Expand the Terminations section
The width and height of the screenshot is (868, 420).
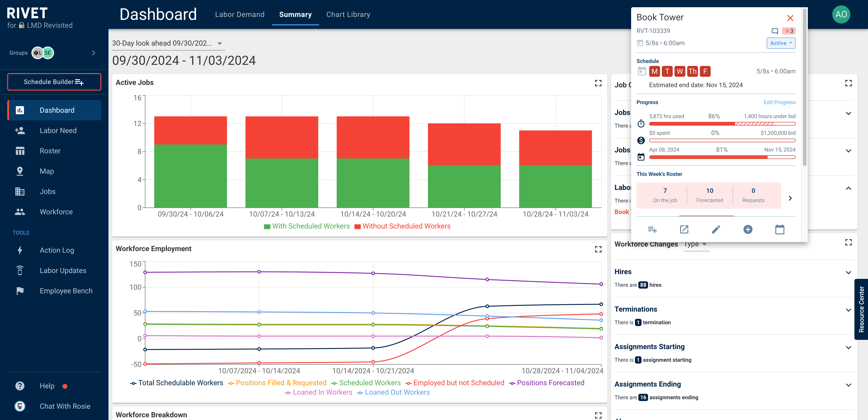tap(848, 310)
